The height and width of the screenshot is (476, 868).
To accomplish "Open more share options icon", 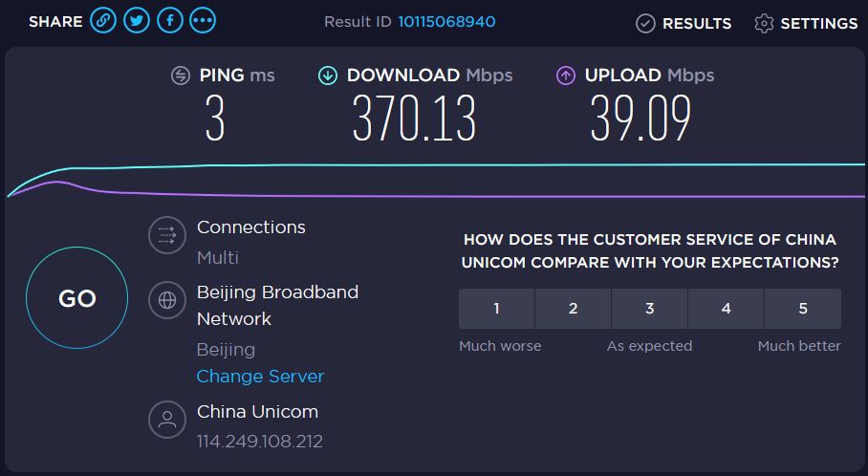I will click(x=203, y=21).
